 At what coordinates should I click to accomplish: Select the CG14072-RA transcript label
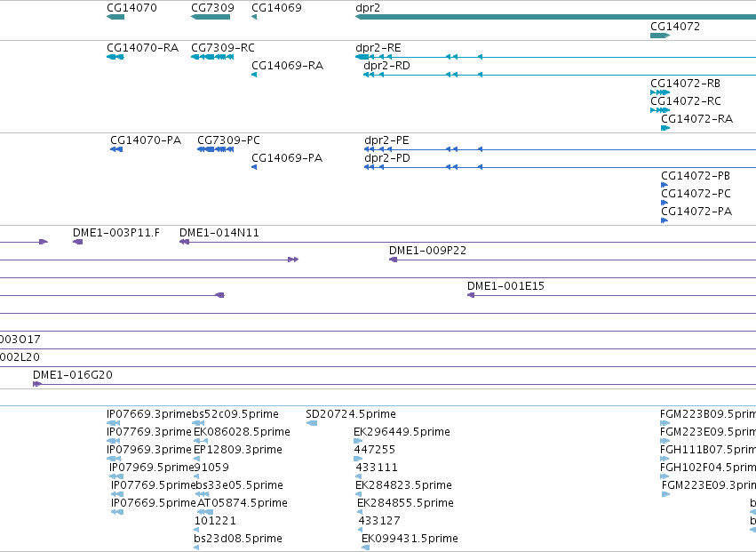[696, 119]
